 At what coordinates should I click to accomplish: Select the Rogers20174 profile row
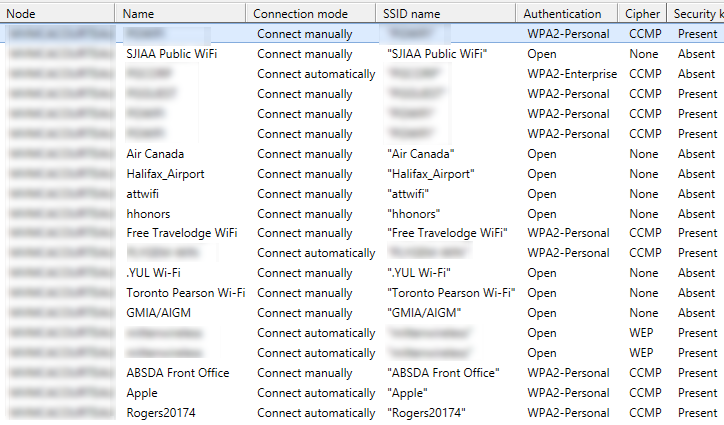tap(362, 413)
